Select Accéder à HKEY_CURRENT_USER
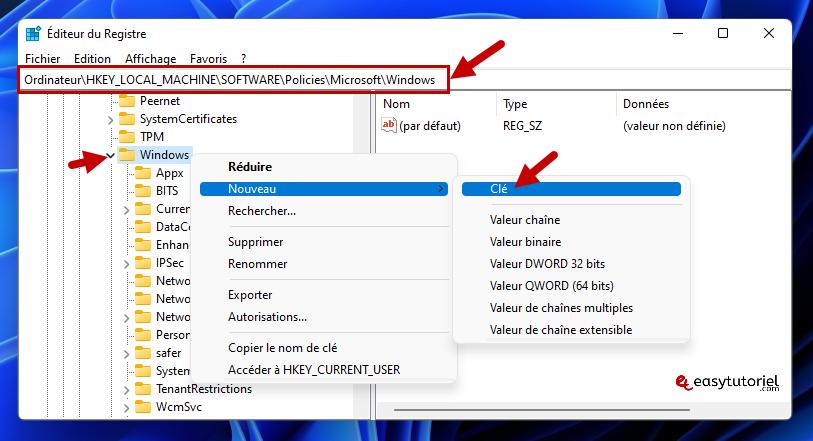 tap(324, 369)
